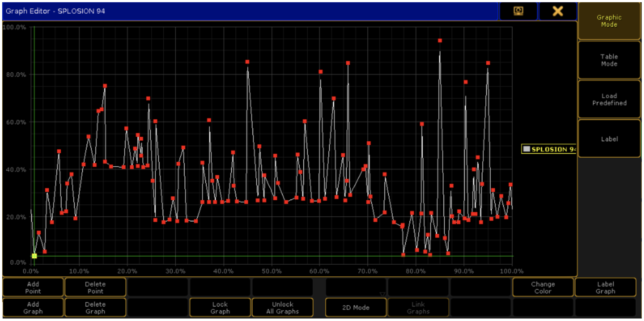Click the highest red point near 85%
The height and width of the screenshot is (321, 644).
pos(440,41)
